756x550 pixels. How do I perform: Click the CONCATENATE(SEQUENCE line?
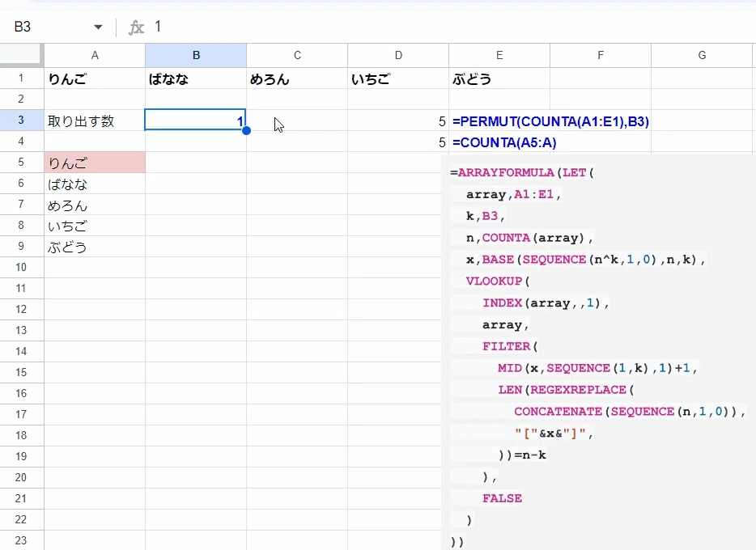click(631, 412)
